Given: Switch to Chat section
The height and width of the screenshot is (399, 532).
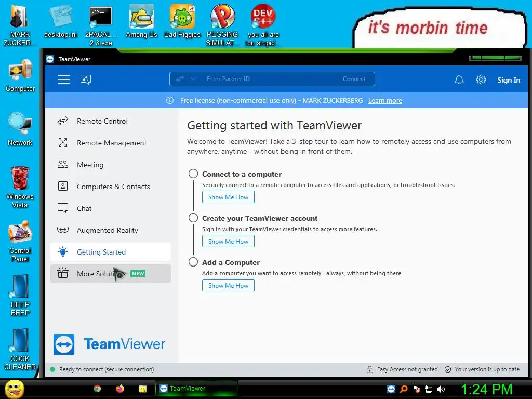Looking at the screenshot, I should tap(111, 208).
